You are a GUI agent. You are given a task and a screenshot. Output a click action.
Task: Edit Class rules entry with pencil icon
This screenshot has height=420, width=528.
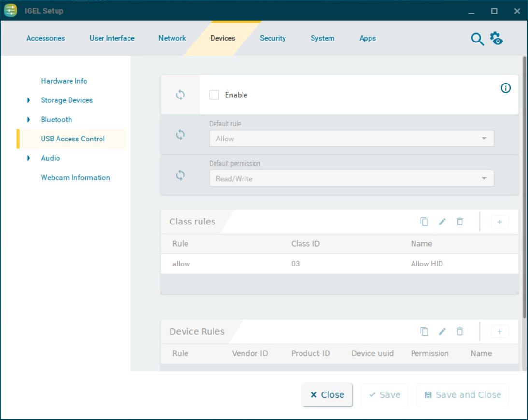[442, 222]
